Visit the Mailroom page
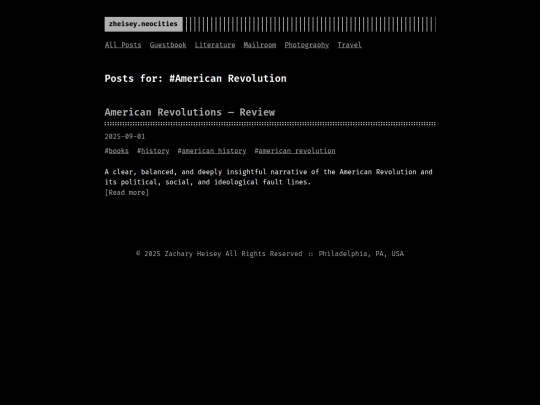The image size is (540, 405). click(x=260, y=45)
